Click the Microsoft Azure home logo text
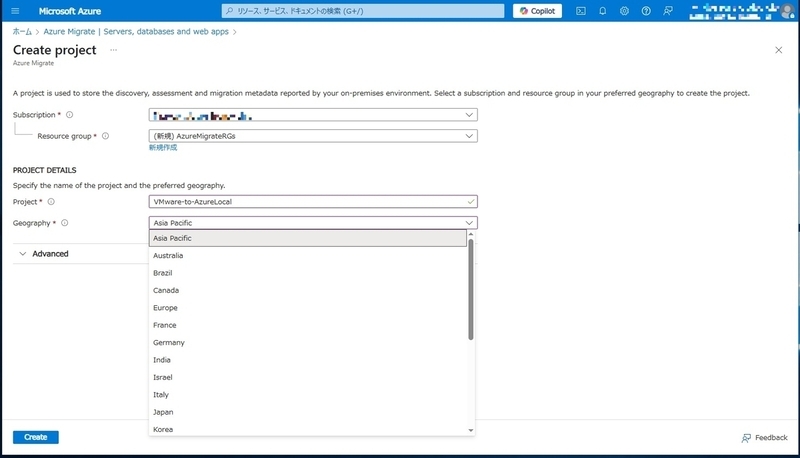 [x=70, y=11]
